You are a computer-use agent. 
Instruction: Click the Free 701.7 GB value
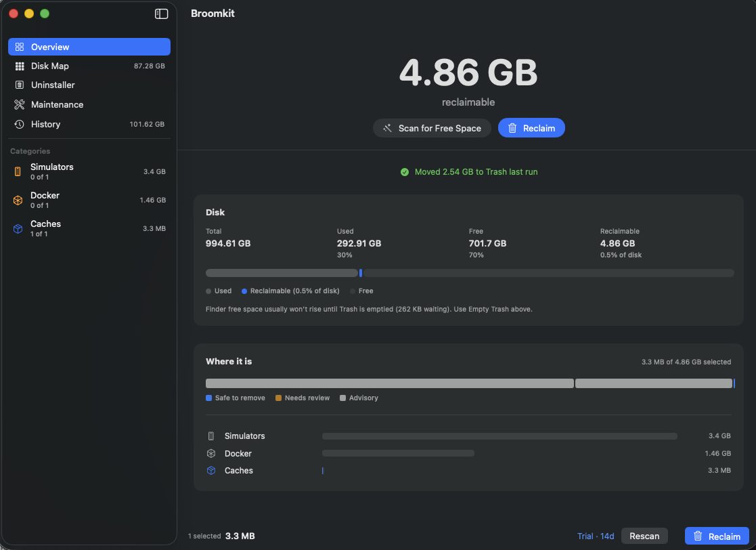pos(487,244)
